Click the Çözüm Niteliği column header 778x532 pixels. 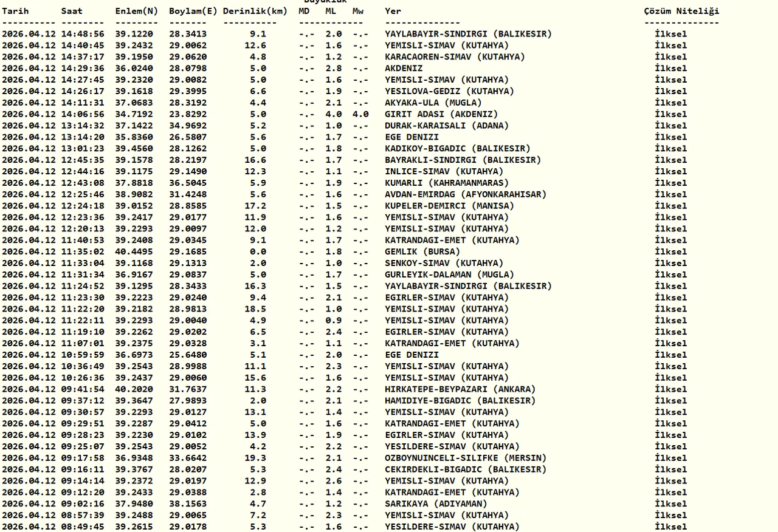pos(681,11)
